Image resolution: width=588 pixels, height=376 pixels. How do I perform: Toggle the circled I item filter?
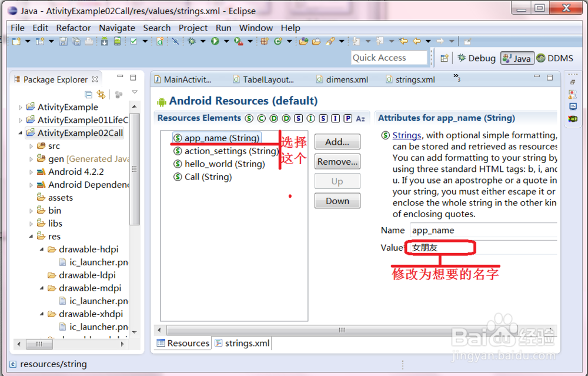(x=311, y=119)
